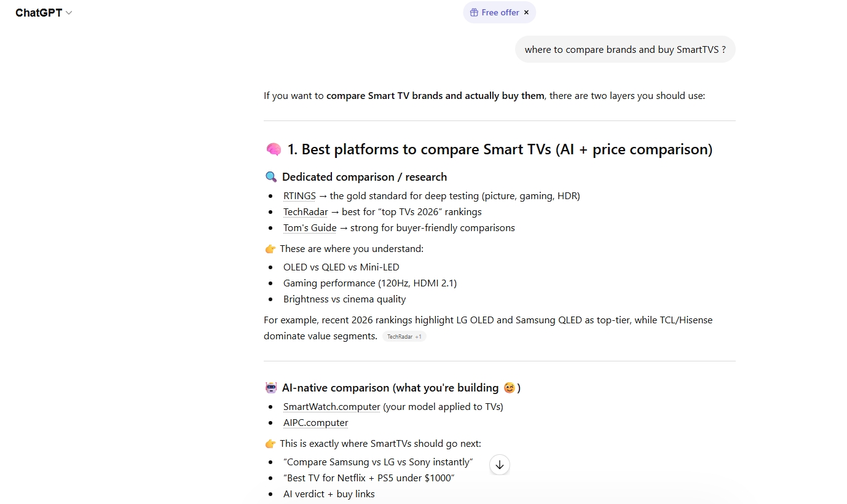Click the gift icon in Free offer

474,12
